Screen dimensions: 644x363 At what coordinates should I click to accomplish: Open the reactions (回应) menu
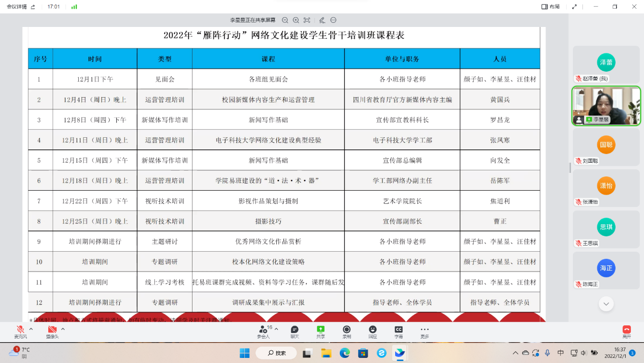pyautogui.click(x=373, y=332)
